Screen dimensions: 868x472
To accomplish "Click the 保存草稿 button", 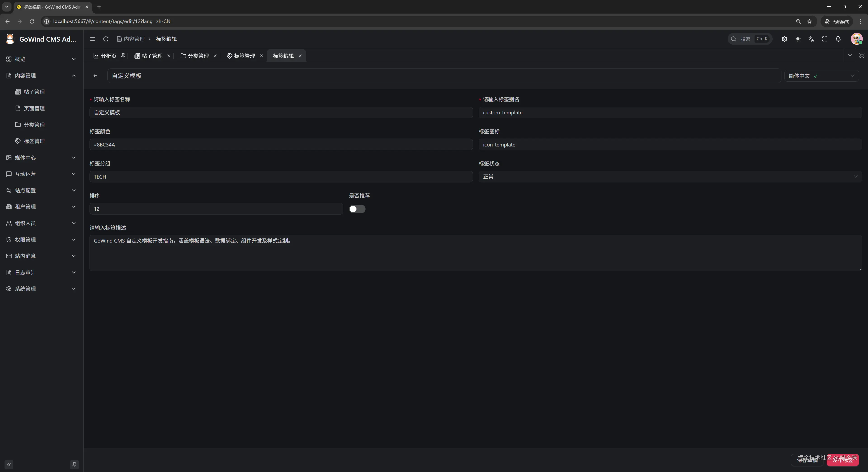I will (x=807, y=460).
